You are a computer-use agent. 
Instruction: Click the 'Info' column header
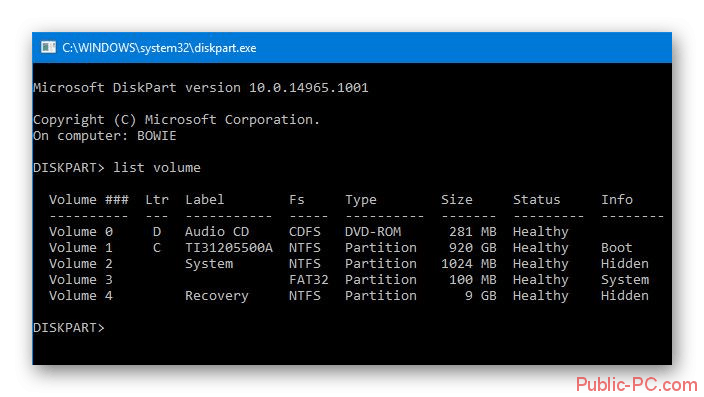617,199
